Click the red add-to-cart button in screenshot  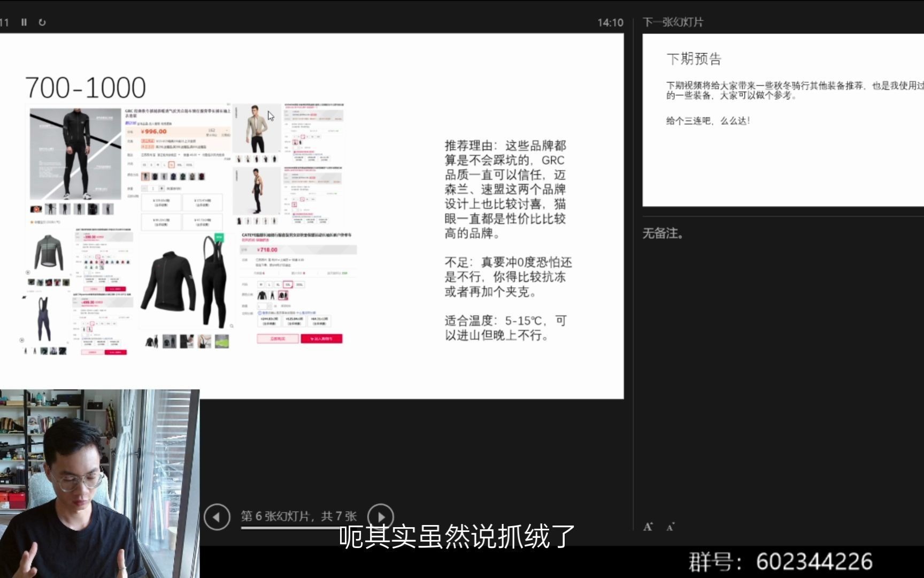321,339
